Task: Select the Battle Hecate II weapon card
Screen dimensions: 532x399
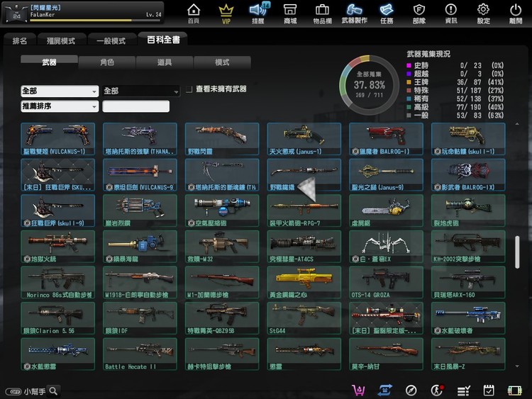Action: coord(140,354)
